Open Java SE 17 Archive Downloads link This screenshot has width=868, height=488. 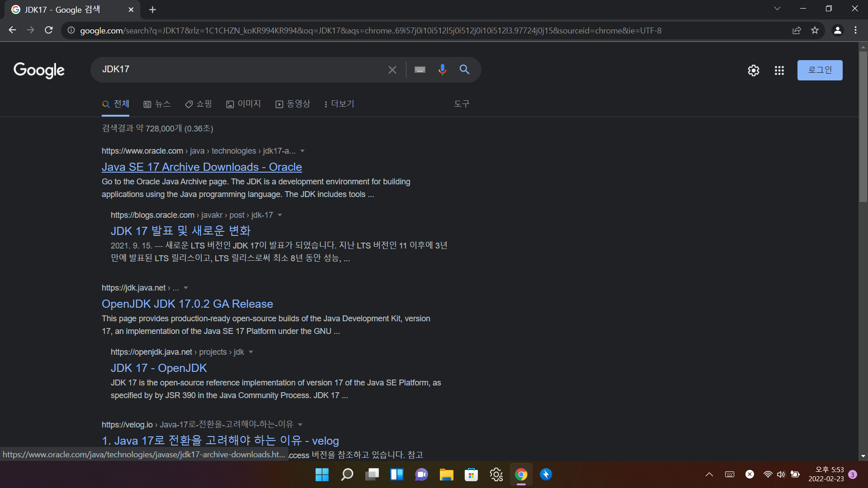coord(202,167)
